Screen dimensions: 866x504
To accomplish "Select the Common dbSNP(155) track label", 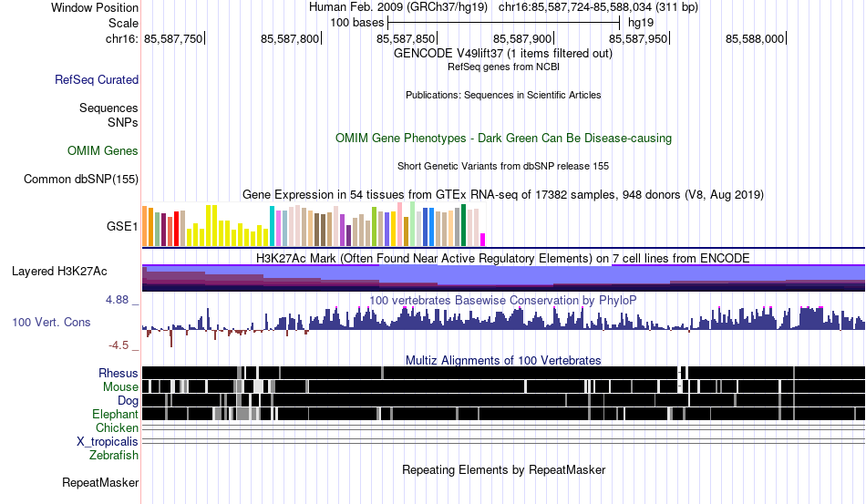I will [81, 179].
